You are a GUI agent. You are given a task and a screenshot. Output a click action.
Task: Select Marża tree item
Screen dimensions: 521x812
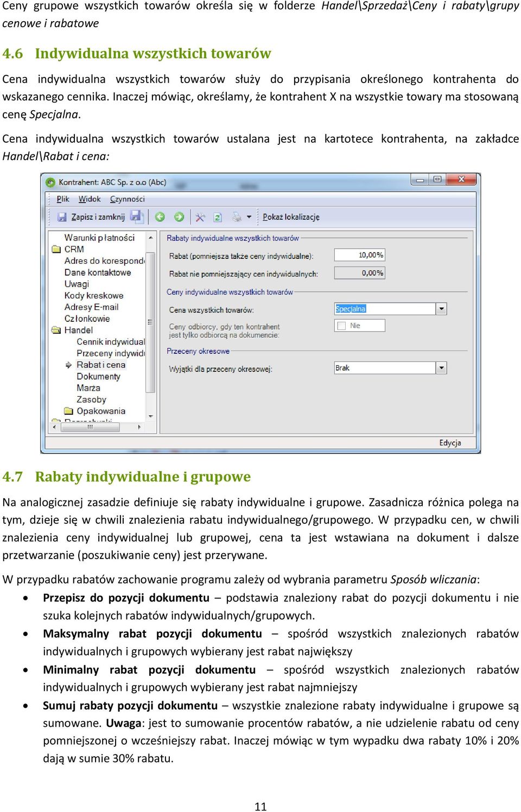click(x=88, y=388)
